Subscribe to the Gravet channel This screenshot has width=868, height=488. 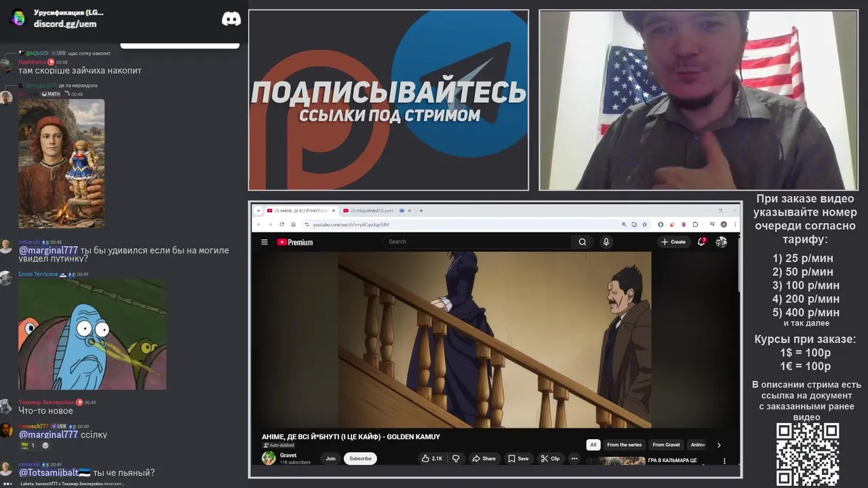(x=360, y=459)
